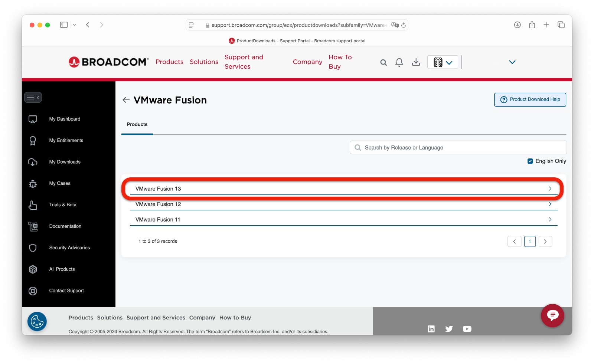Click the translate icon in address bar
The height and width of the screenshot is (364, 594).
pos(395,25)
